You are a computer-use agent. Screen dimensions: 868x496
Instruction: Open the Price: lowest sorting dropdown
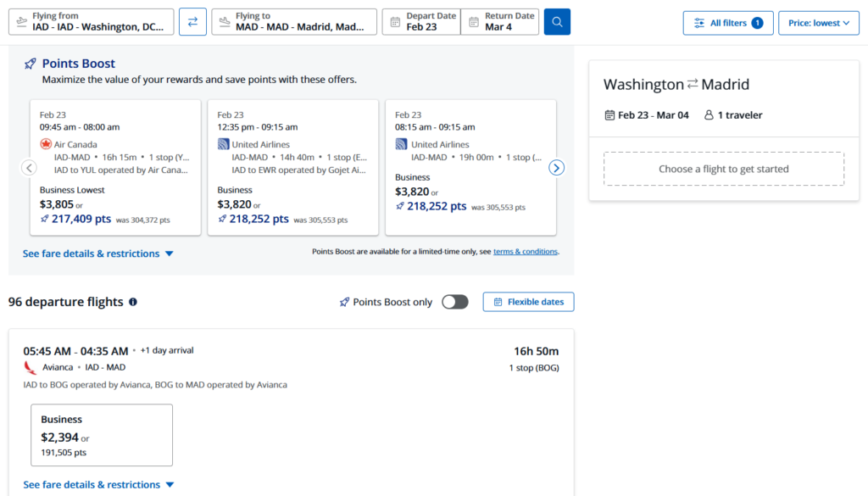pyautogui.click(x=818, y=22)
